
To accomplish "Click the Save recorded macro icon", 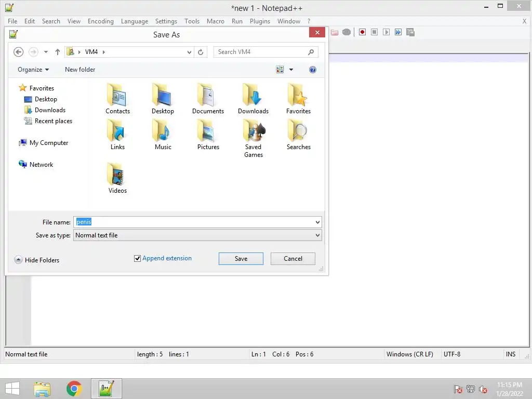I will 410,32.
